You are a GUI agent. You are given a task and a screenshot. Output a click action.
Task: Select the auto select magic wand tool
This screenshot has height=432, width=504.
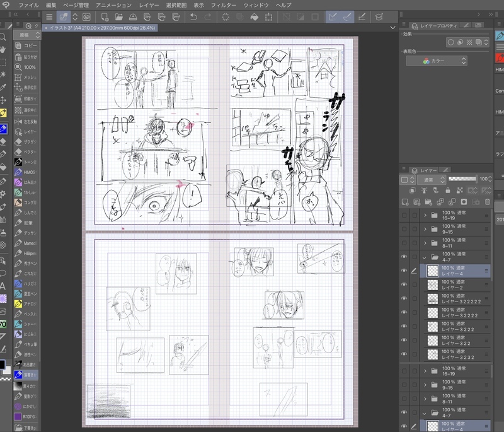coord(3,74)
